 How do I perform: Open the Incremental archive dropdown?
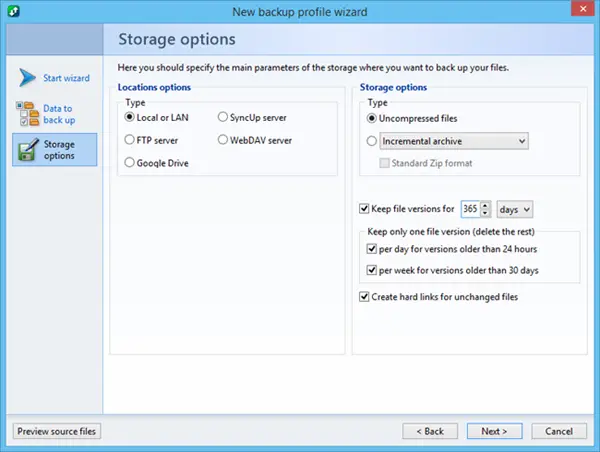coord(522,141)
